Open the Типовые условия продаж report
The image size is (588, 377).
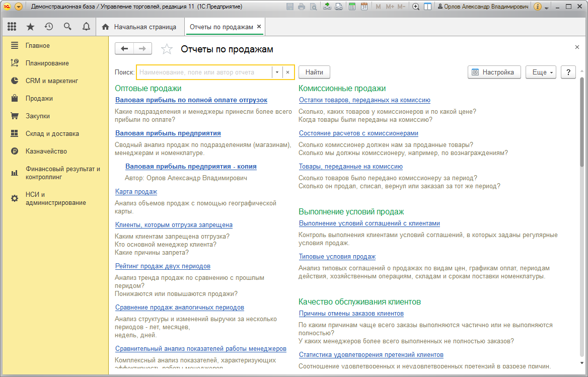(x=337, y=257)
